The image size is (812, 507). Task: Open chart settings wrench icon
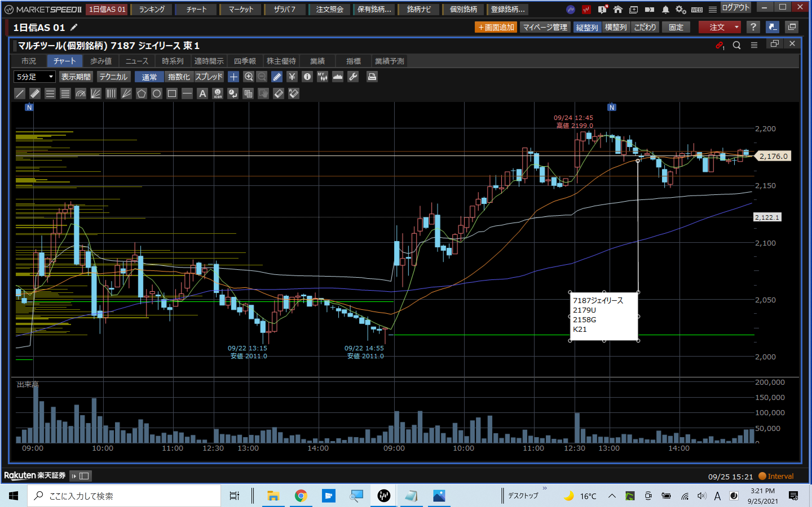click(x=353, y=77)
